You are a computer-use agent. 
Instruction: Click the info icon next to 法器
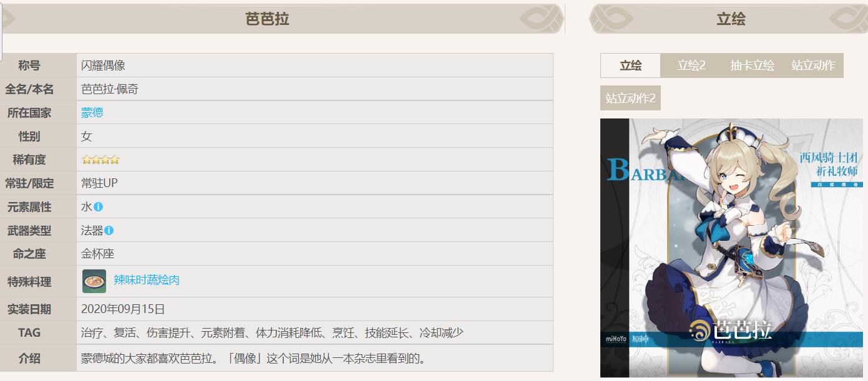tap(109, 231)
